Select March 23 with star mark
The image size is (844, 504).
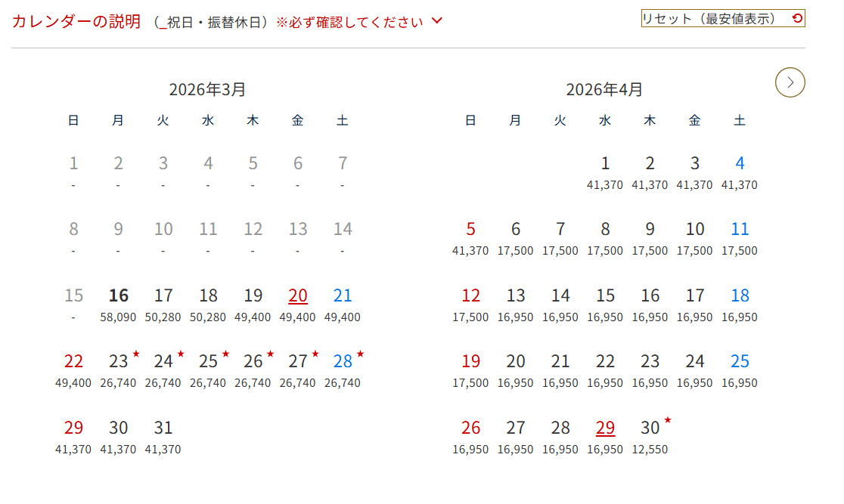119,369
